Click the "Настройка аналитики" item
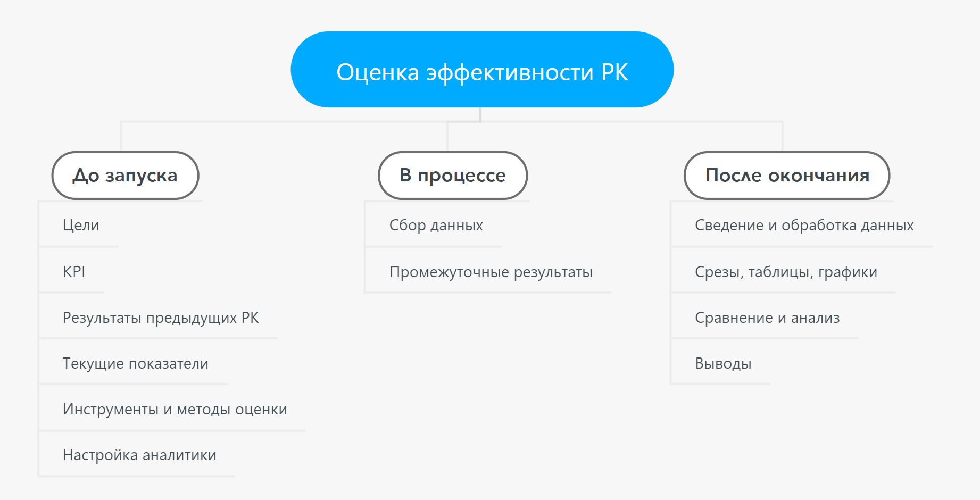 pos(139,455)
